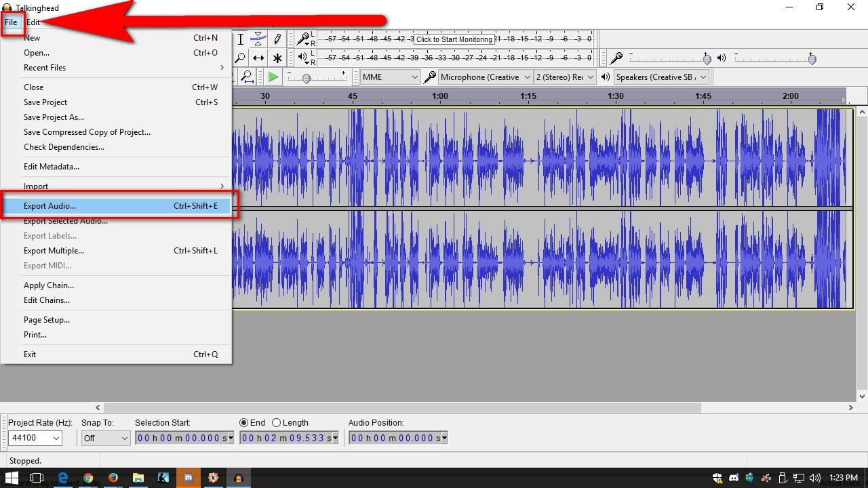868x488 pixels.
Task: Click the system clock showing 1:23 PM
Action: [844, 478]
